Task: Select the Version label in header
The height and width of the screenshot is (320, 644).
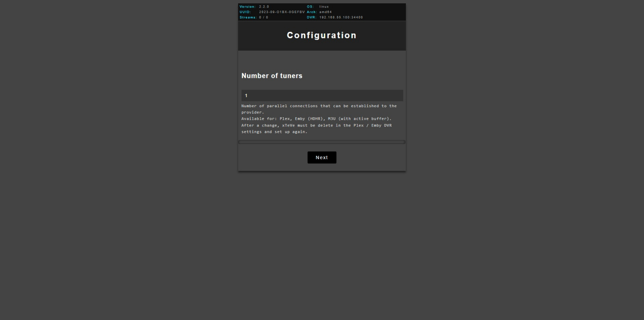Action: coord(247,7)
